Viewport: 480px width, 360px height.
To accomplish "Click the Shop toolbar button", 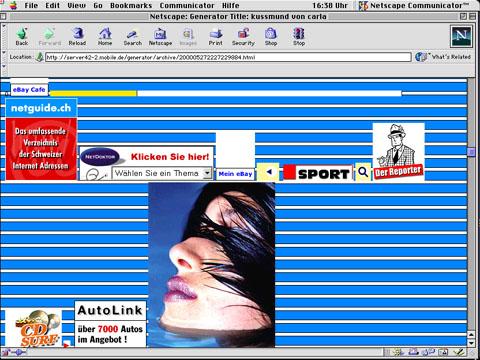I will (271, 36).
